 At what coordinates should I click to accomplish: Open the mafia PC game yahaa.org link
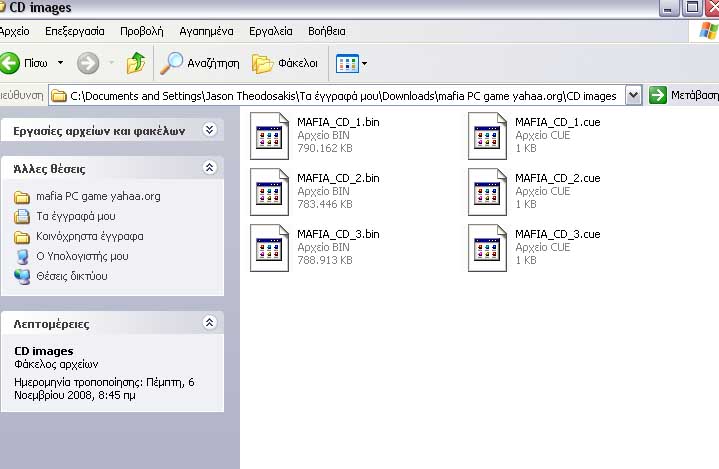pyautogui.click(x=98, y=196)
